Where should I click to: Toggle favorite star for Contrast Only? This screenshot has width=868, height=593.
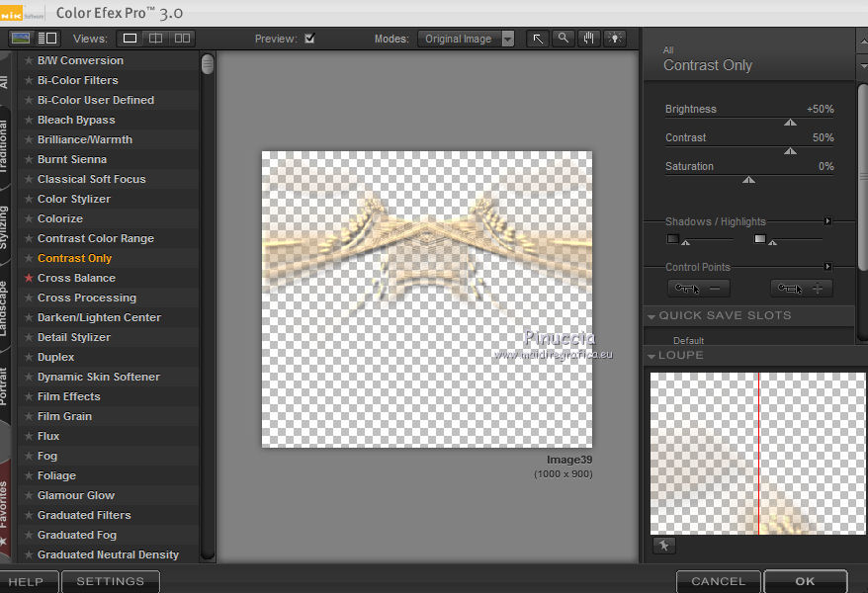click(29, 258)
